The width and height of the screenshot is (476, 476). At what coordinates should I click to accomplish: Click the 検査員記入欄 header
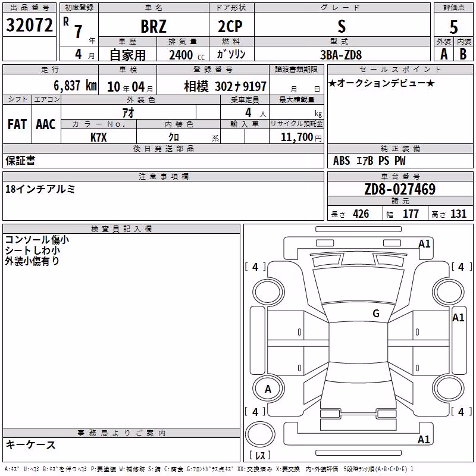click(121, 229)
